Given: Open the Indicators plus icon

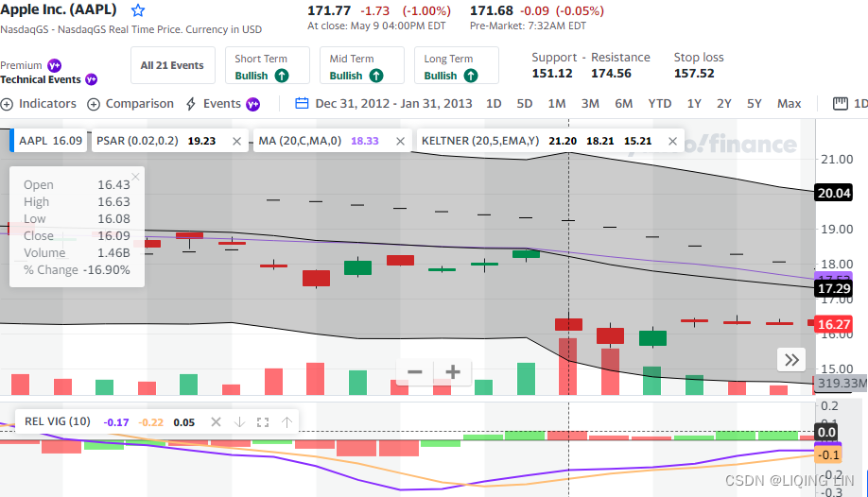Looking at the screenshot, I should [7, 104].
